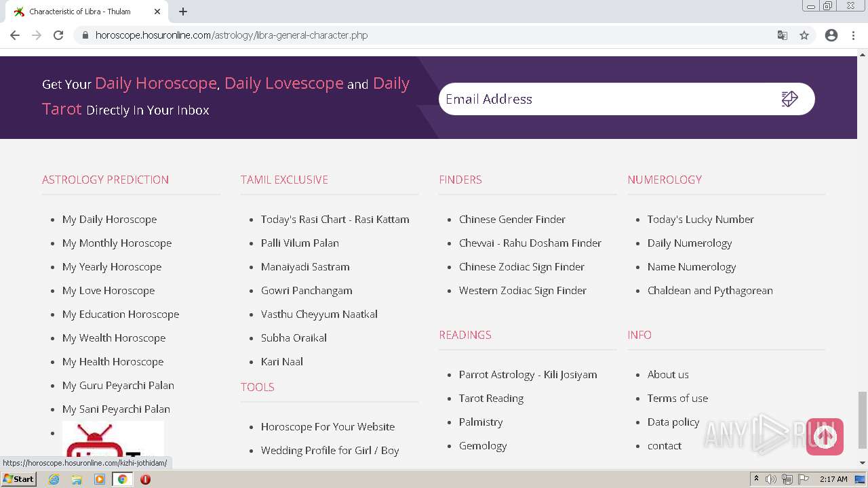The image size is (868, 488).
Task: Open My Wealth Horoscope link
Action: click(x=114, y=338)
